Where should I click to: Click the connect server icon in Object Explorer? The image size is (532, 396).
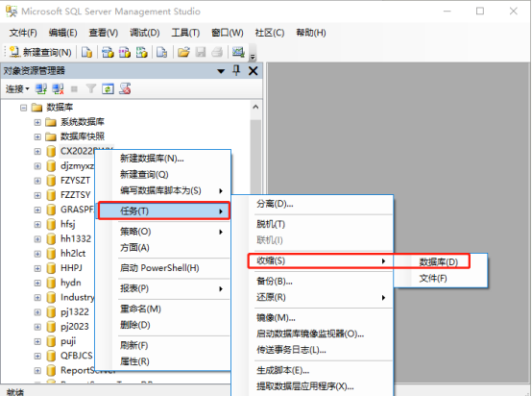coord(41,89)
